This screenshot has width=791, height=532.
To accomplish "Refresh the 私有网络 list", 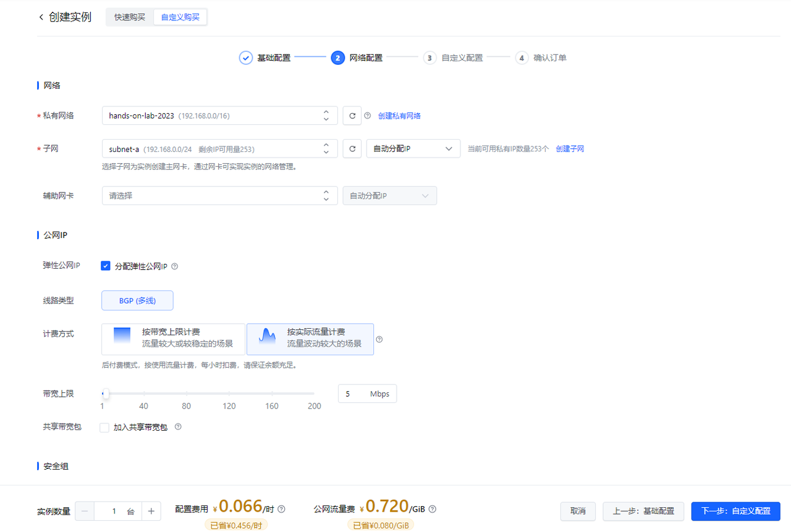I will 352,116.
